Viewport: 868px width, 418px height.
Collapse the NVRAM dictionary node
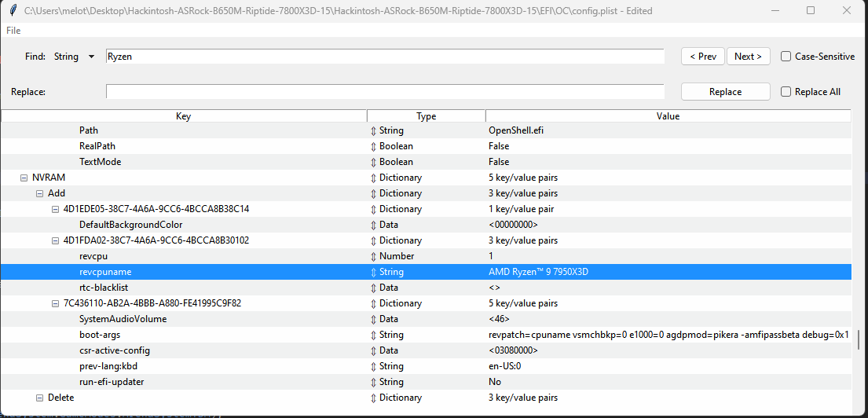click(24, 178)
